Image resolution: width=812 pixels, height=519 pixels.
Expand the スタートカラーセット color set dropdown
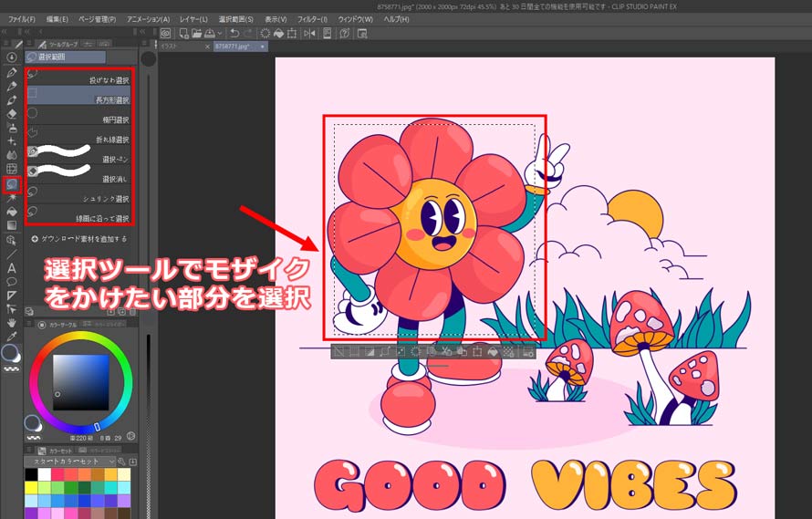70,462
